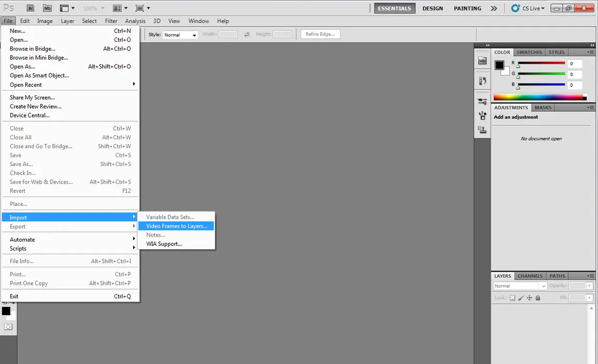
Task: Open the Analysis menu
Action: [x=135, y=21]
